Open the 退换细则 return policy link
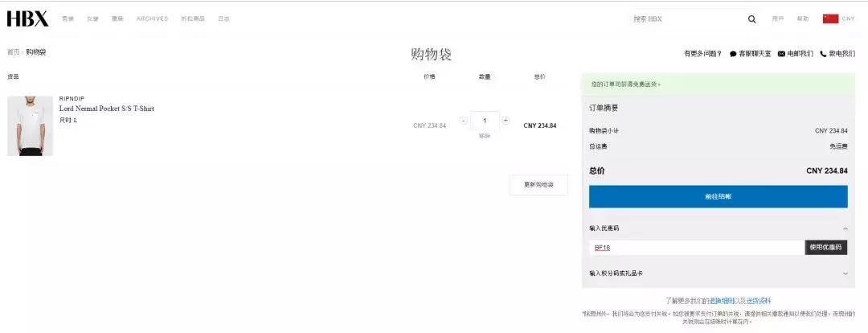868x333 pixels. coord(721,301)
